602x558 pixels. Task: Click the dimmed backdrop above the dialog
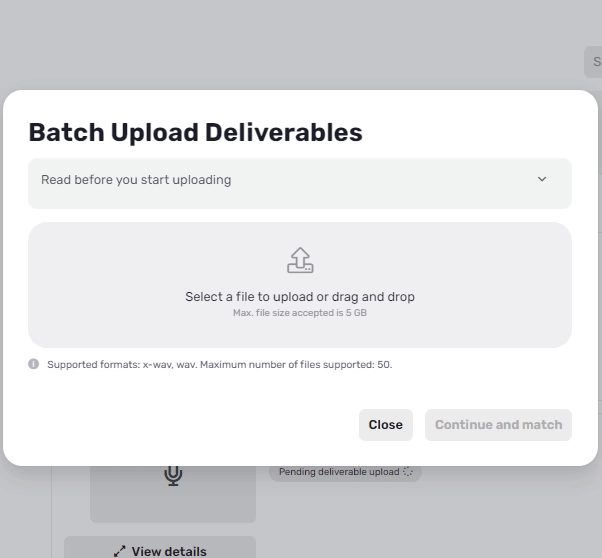point(292,44)
